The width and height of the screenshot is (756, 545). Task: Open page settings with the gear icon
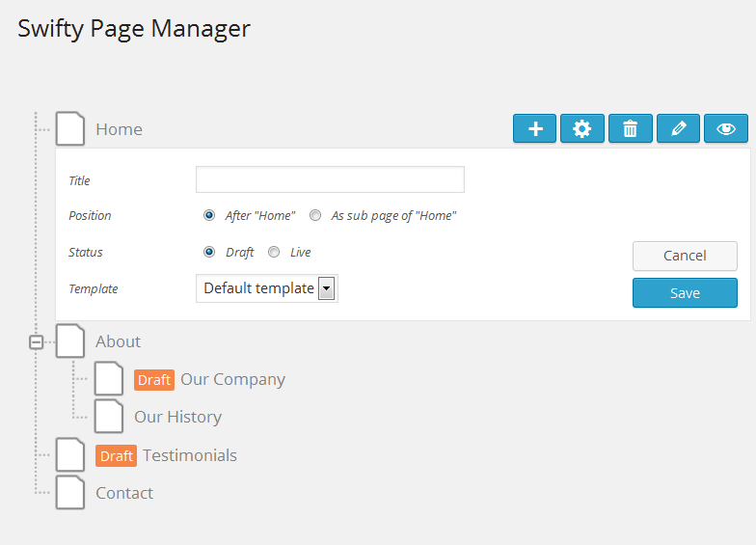click(582, 129)
